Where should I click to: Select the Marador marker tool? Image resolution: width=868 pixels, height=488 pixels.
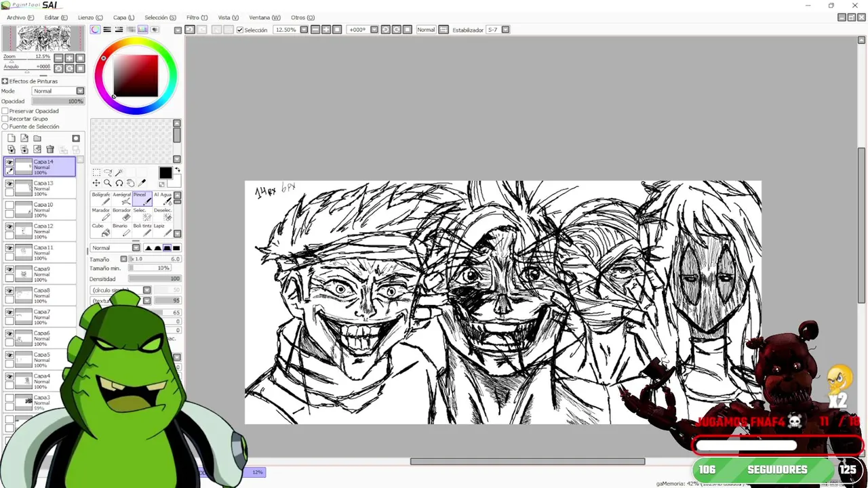[x=101, y=214]
